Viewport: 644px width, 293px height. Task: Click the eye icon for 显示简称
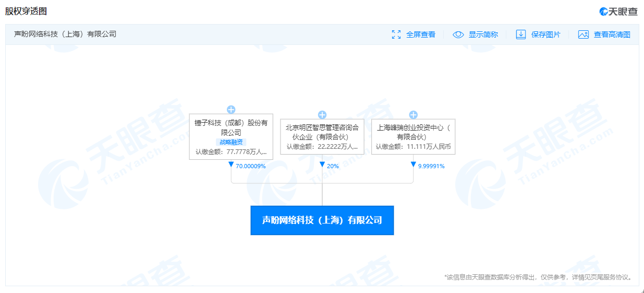click(458, 34)
